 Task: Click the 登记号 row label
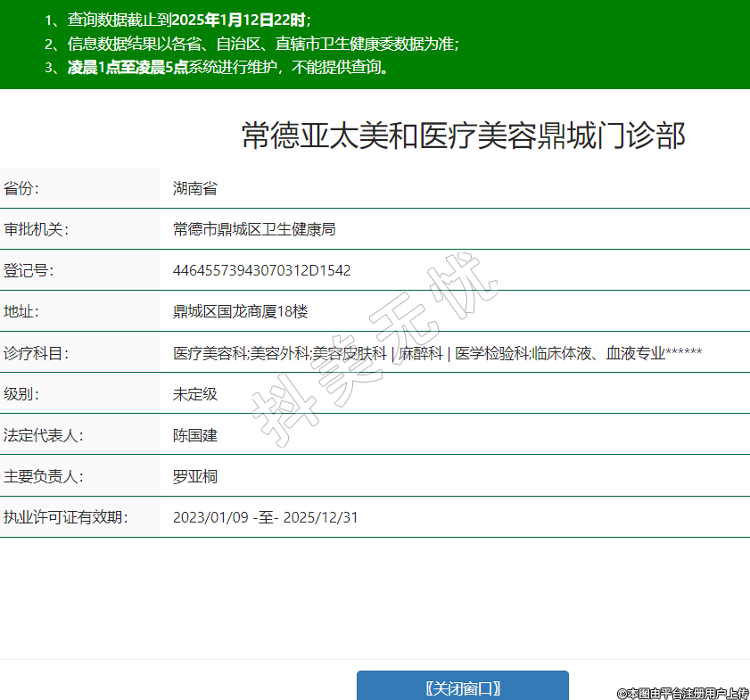[29, 270]
